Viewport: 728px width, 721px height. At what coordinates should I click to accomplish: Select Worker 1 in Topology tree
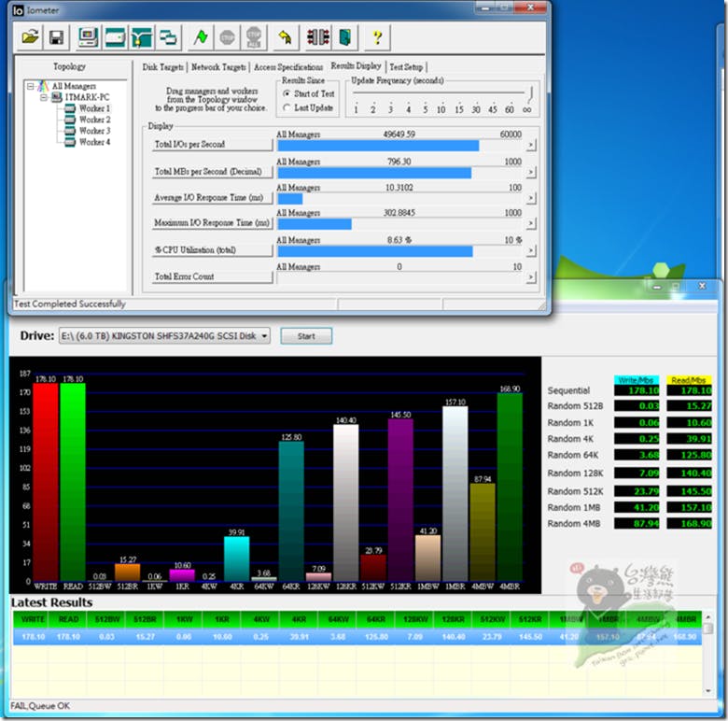pos(94,108)
